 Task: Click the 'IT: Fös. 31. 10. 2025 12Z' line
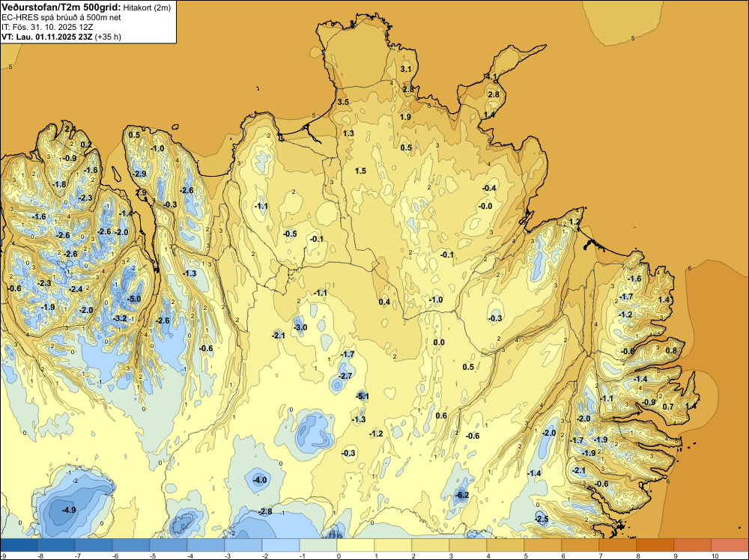click(47, 27)
